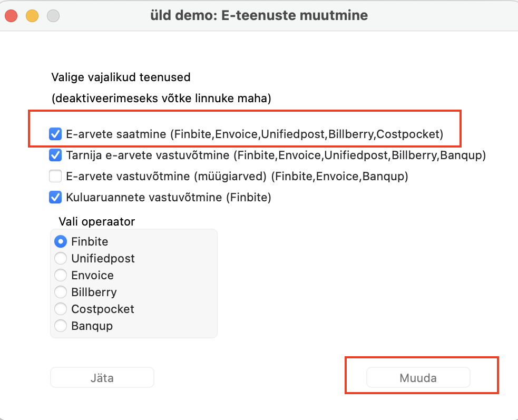Switch operator to Costpocket
This screenshot has height=420, width=518.
(61, 309)
